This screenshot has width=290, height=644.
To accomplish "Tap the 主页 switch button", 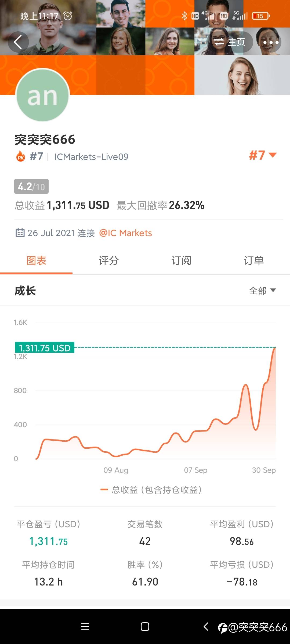I will pos(229,42).
